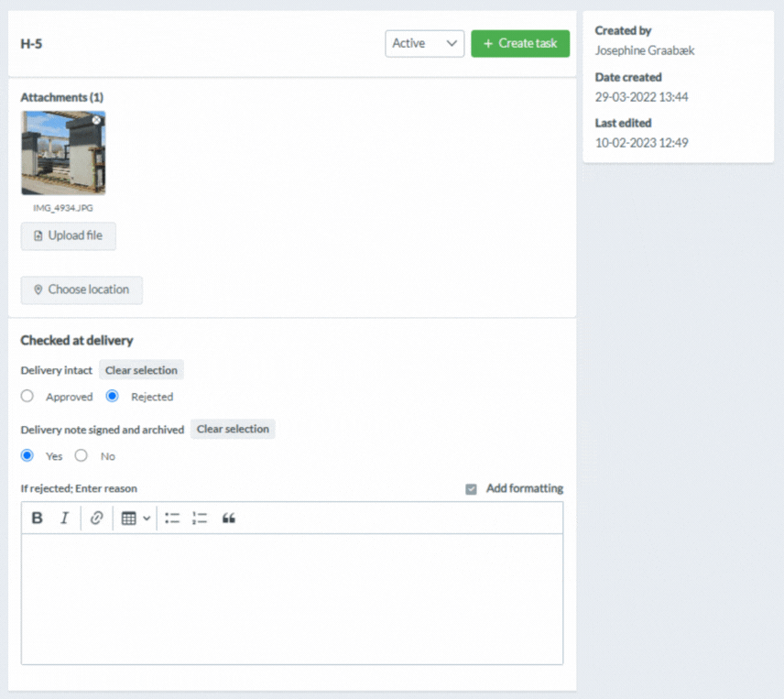Toggle italic formatting in the editor
The width and height of the screenshot is (784, 699).
pos(64,518)
